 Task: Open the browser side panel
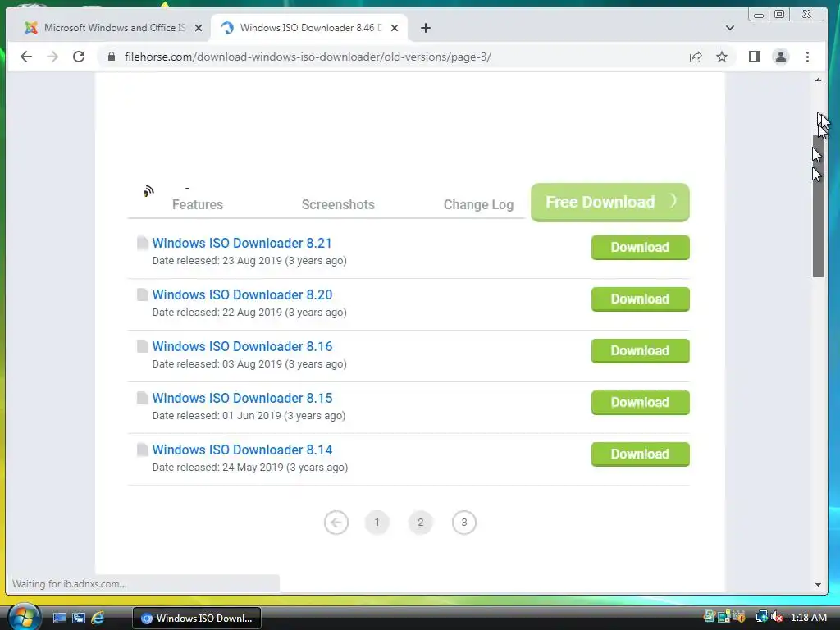click(x=755, y=57)
